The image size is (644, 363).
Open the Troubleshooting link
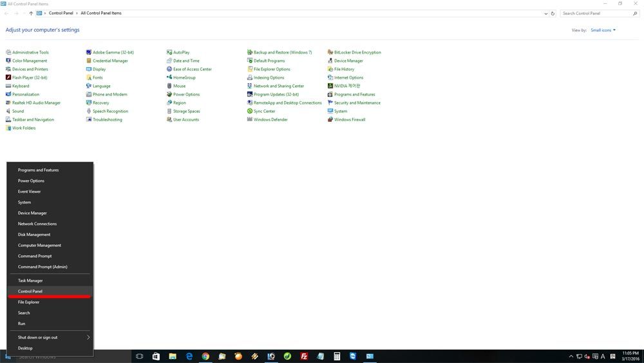pos(107,119)
